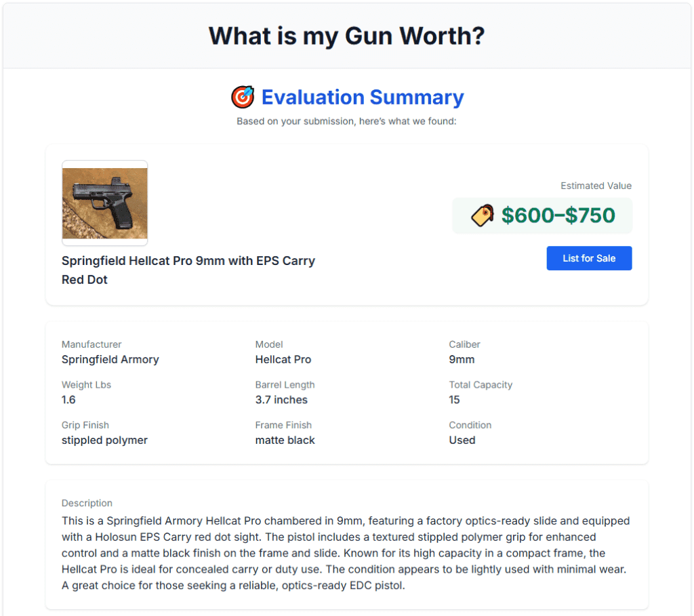The height and width of the screenshot is (616, 694).
Task: Click the "What is my Gun Worth?" title
Action: point(346,36)
